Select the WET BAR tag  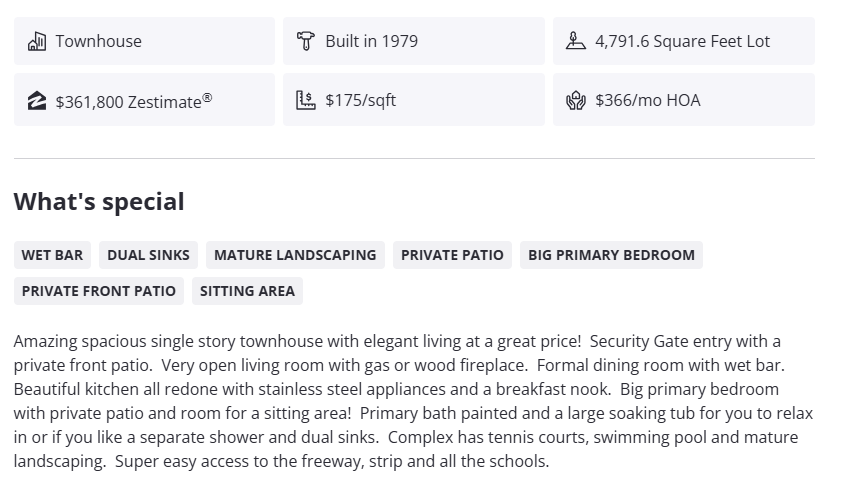tap(52, 255)
